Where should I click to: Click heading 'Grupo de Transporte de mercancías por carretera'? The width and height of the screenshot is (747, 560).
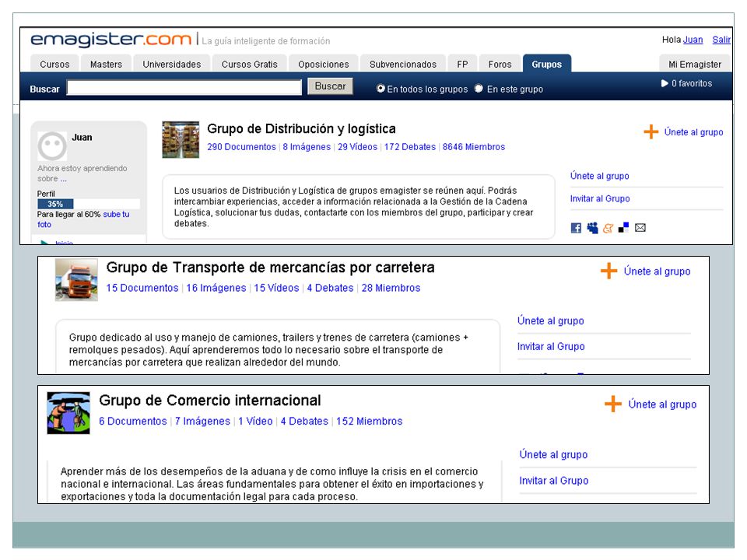(x=270, y=267)
